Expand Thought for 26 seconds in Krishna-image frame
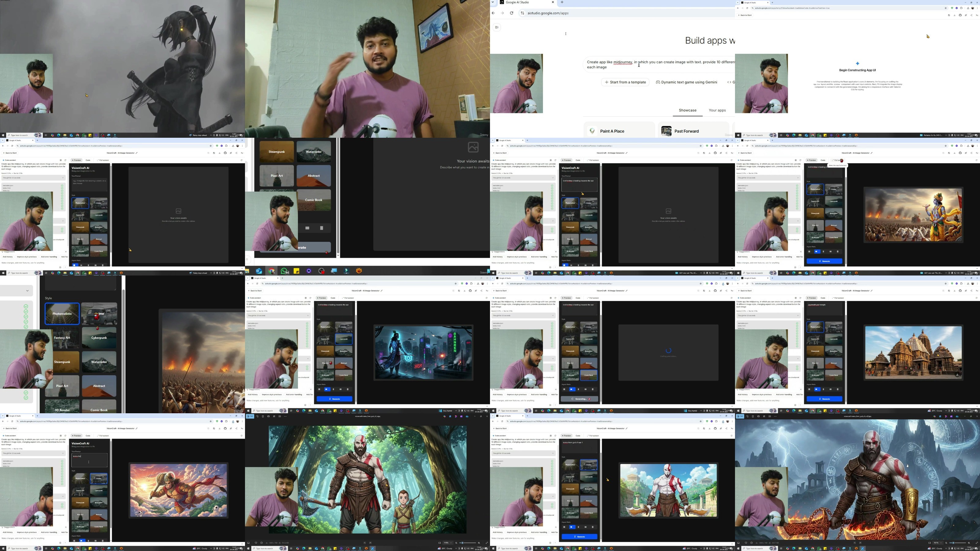 point(768,178)
